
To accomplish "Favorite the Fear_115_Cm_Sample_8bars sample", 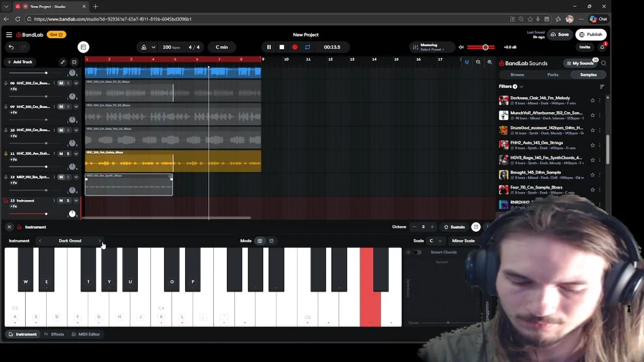I will [x=593, y=190].
